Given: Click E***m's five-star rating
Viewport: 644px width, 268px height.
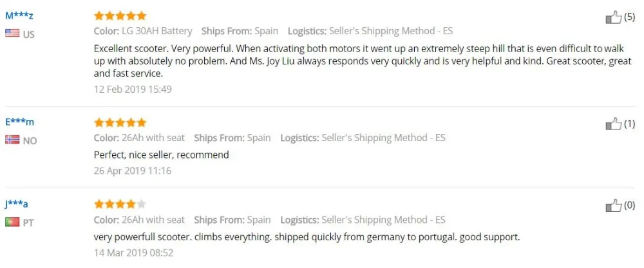Looking at the screenshot, I should [120, 122].
